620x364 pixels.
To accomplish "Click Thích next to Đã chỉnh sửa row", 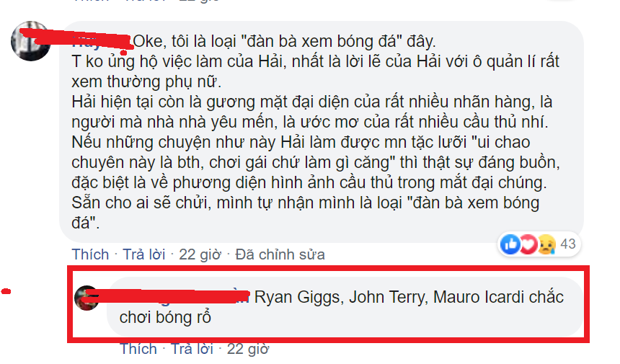I will (90, 254).
